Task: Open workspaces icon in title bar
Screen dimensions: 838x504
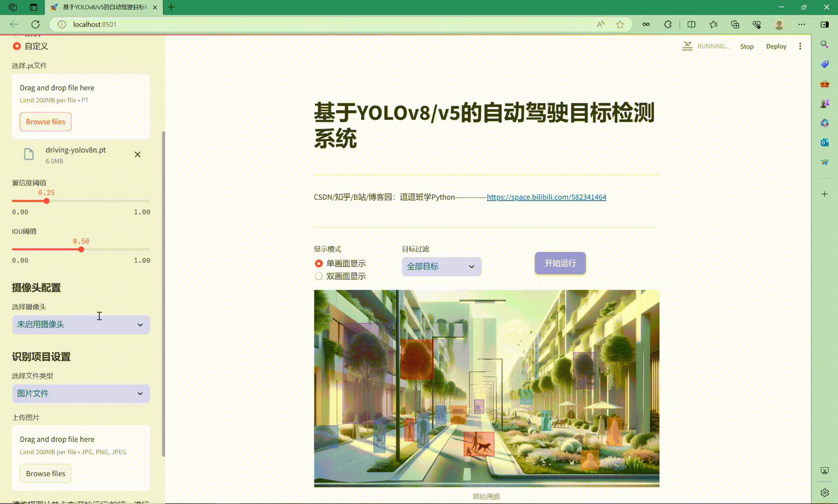Action: [13, 7]
